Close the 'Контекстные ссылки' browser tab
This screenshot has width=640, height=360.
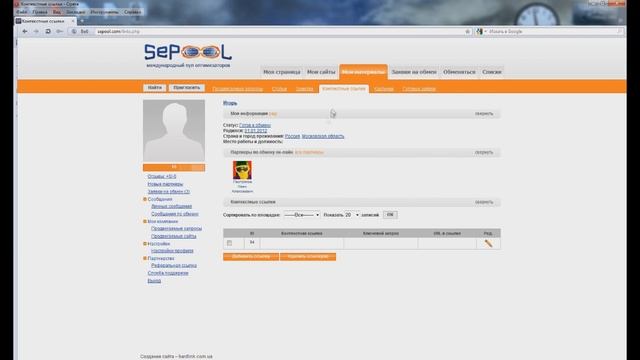tap(73, 21)
